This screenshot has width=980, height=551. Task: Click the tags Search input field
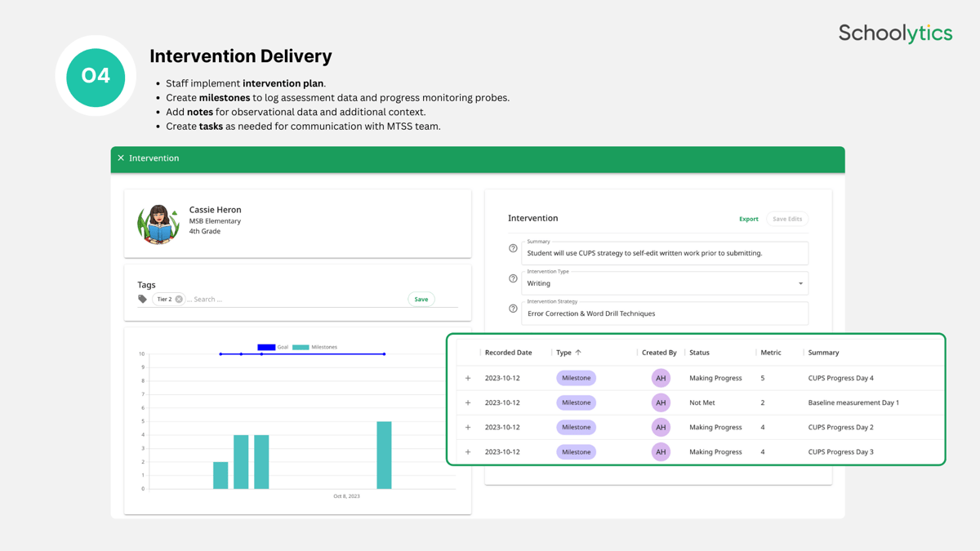294,300
